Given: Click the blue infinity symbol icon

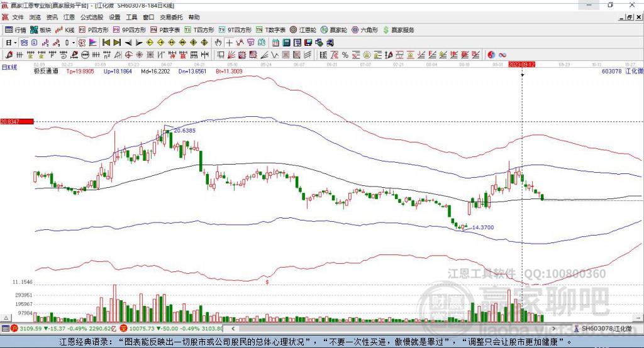Looking at the screenshot, I should [502, 55].
